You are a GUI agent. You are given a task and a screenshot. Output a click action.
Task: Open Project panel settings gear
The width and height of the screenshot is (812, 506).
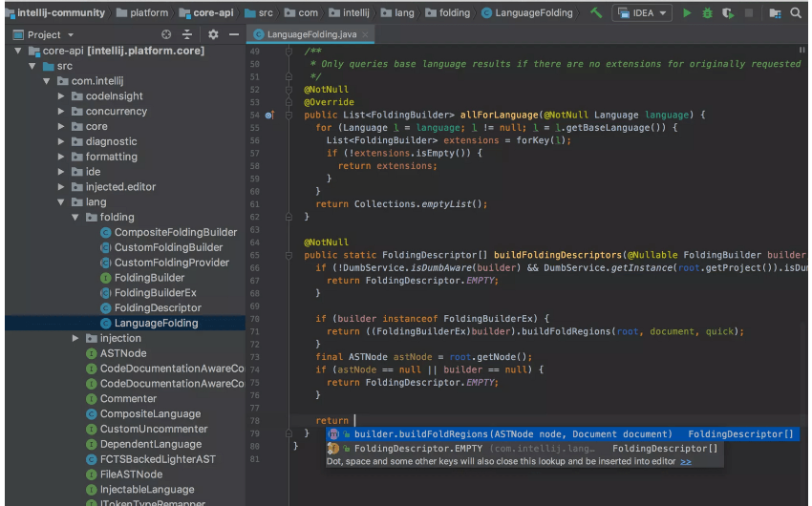[212, 34]
